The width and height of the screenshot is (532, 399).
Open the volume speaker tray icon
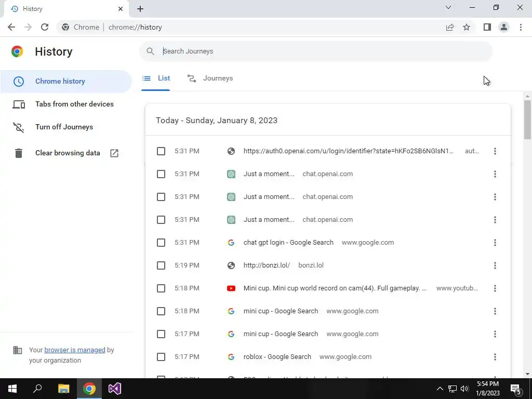464,389
